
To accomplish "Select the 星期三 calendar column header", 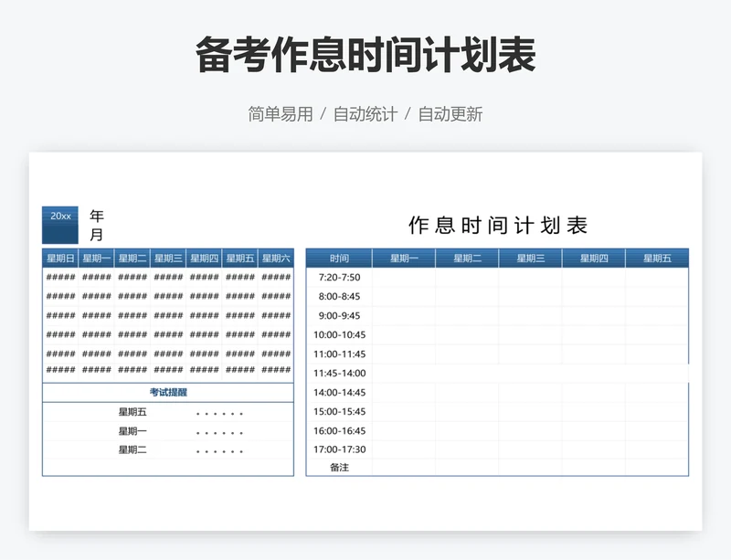I will 168,259.
